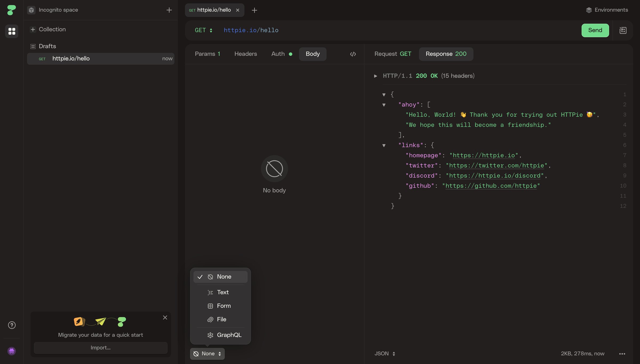
Task: Dismiss the migrate data banner
Action: pyautogui.click(x=165, y=317)
